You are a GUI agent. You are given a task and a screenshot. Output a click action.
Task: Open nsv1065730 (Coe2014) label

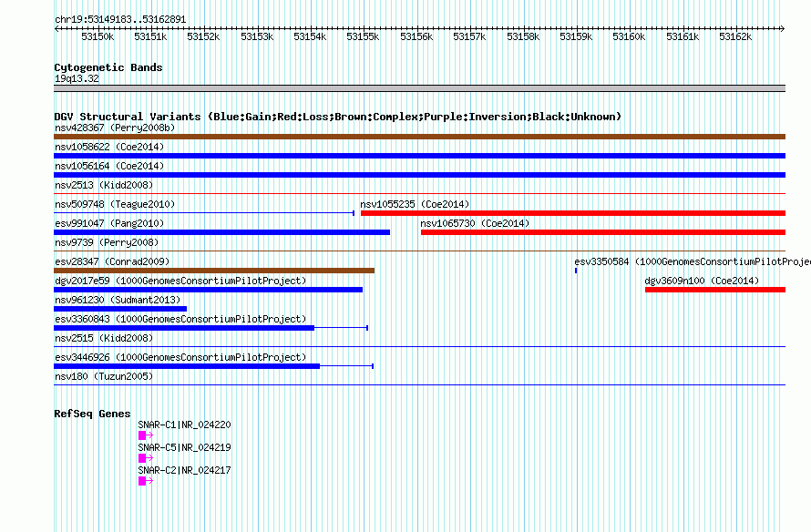point(475,223)
